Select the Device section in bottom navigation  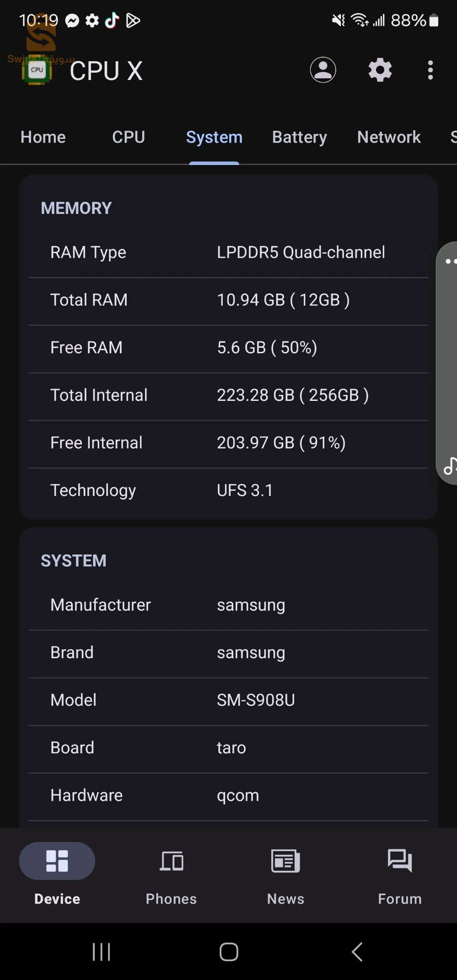tap(57, 861)
